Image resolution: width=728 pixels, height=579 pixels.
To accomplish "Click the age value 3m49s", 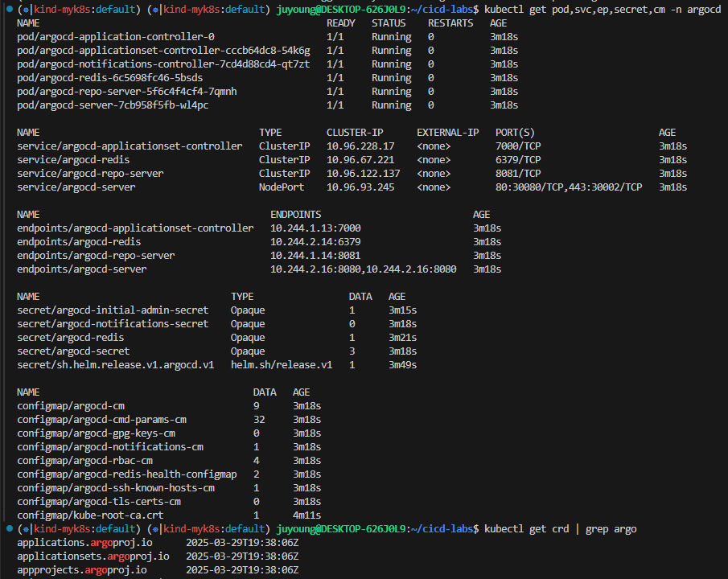I will click(402, 365).
